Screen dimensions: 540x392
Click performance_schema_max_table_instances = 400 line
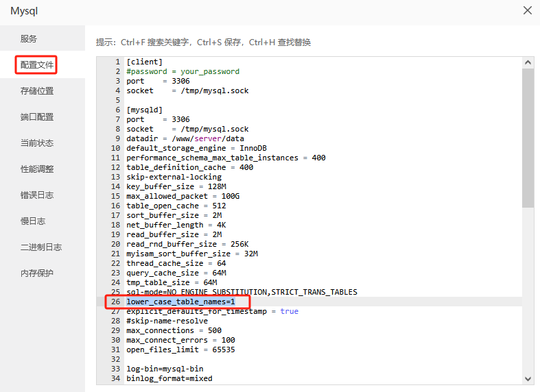point(226,158)
